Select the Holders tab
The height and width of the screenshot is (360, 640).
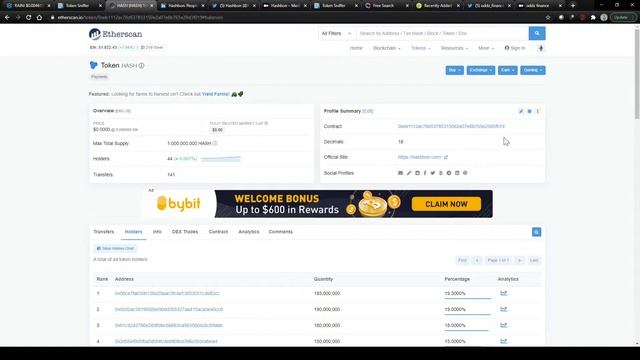tap(133, 232)
